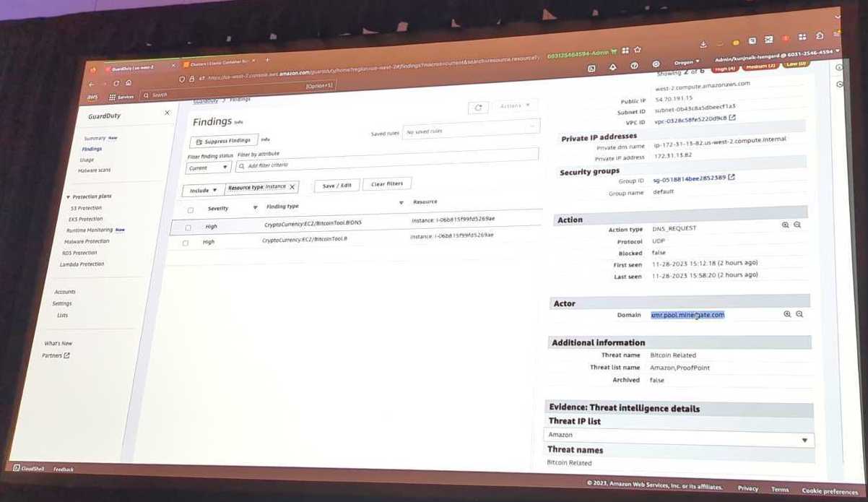Image resolution: width=868 pixels, height=502 pixels.
Task: Close the GuardDuty navigation sidebar
Action: 167,113
